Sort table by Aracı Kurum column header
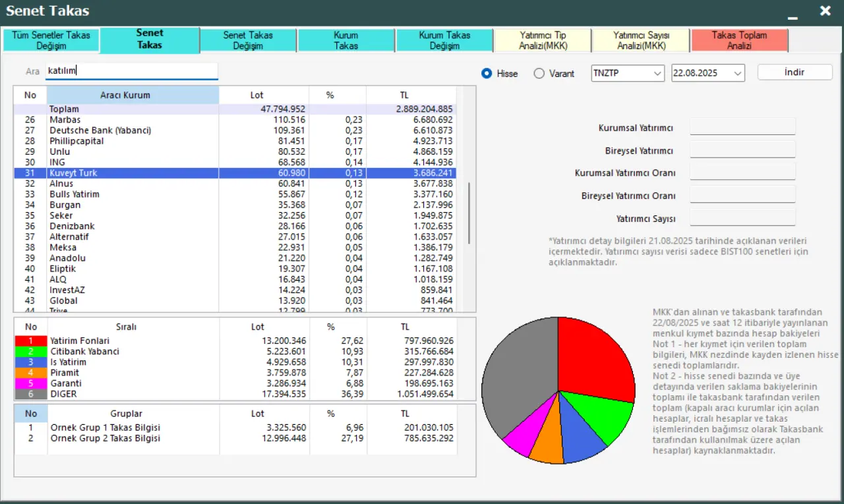844x504 pixels. (x=132, y=95)
